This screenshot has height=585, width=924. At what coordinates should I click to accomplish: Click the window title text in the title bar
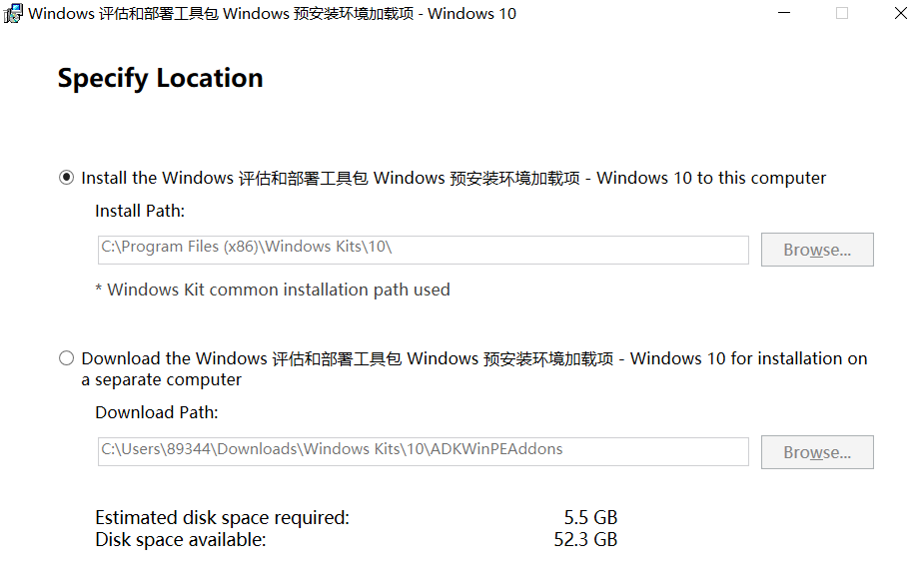pyautogui.click(x=272, y=14)
